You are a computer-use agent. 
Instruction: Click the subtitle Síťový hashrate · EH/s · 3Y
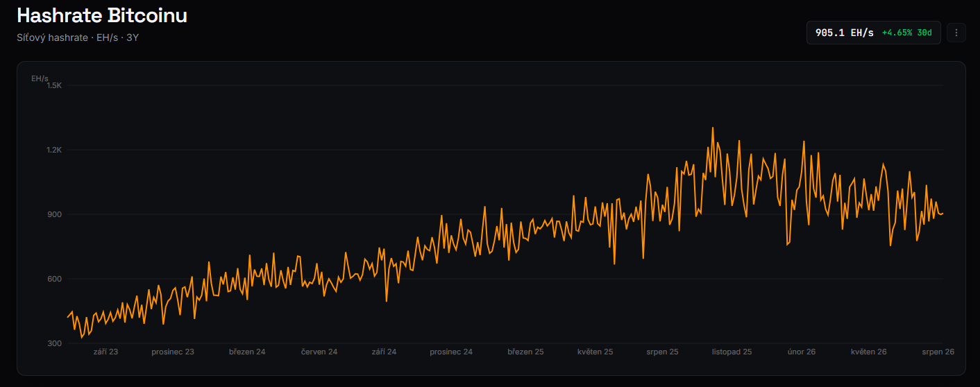(x=78, y=37)
